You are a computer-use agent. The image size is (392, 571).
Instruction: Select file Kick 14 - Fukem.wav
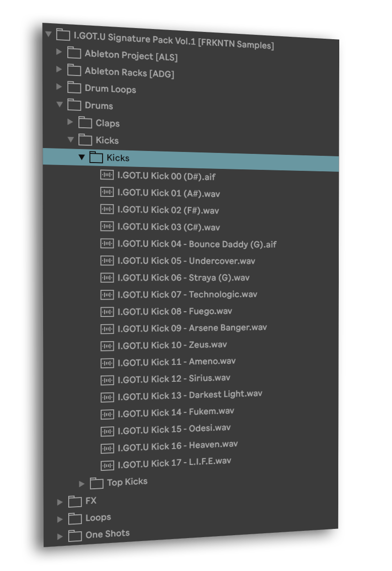(x=176, y=412)
